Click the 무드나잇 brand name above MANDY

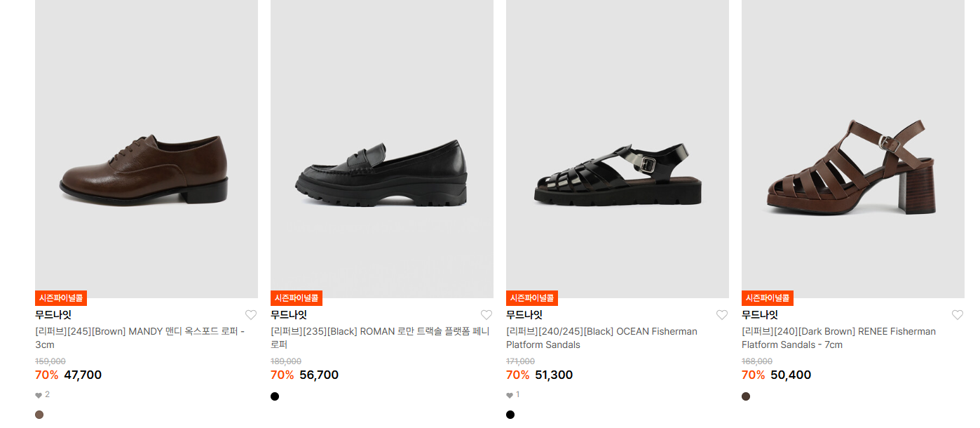tap(53, 315)
